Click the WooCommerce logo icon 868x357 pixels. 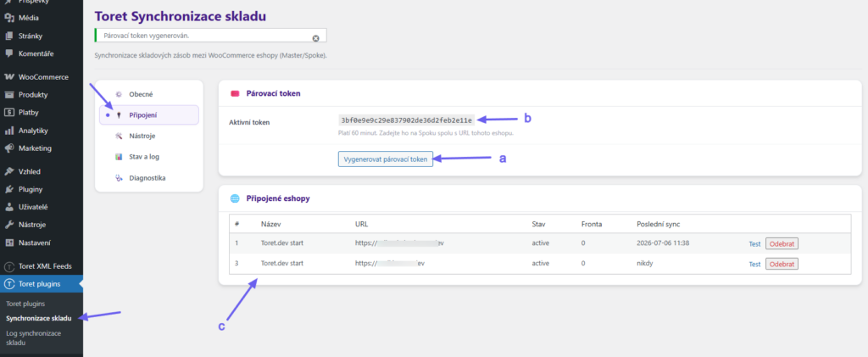(x=8, y=77)
